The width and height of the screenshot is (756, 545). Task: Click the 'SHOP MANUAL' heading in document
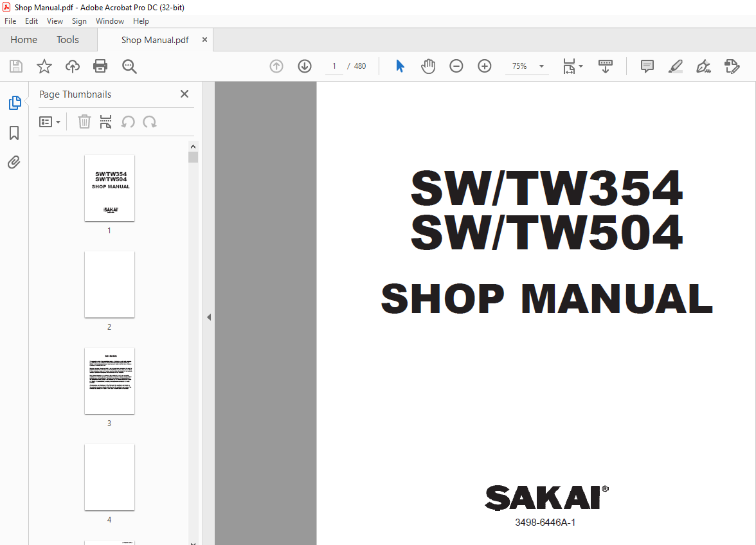click(x=546, y=299)
